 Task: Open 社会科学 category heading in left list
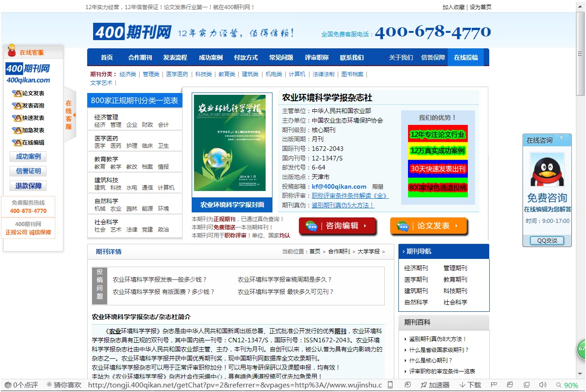point(106,222)
